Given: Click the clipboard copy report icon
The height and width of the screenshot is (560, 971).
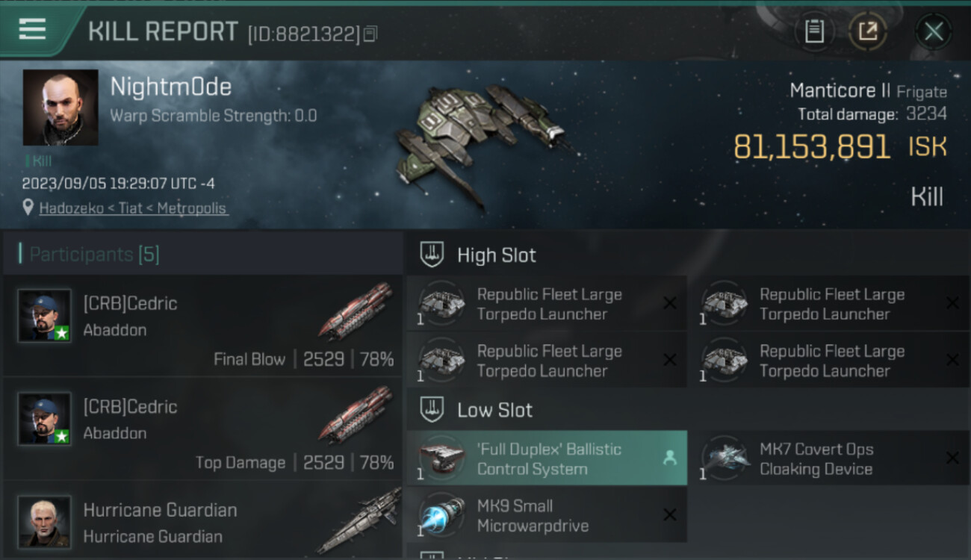Looking at the screenshot, I should (x=814, y=31).
